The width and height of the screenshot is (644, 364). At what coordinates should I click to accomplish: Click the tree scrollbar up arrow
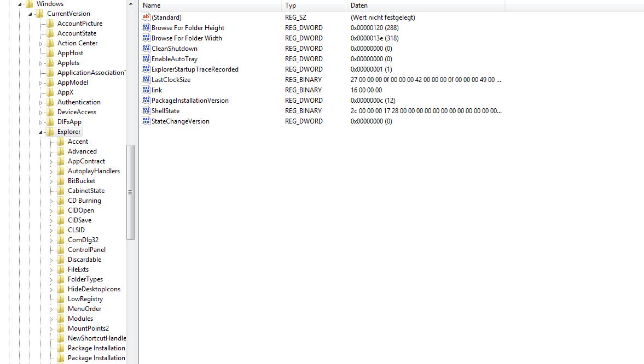point(131,4)
